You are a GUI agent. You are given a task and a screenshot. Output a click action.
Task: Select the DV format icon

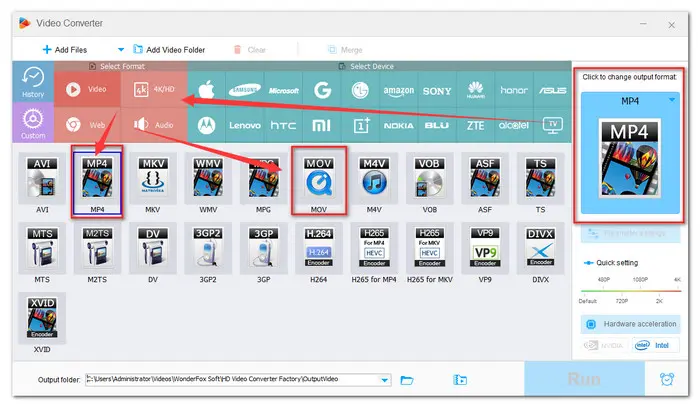point(153,248)
